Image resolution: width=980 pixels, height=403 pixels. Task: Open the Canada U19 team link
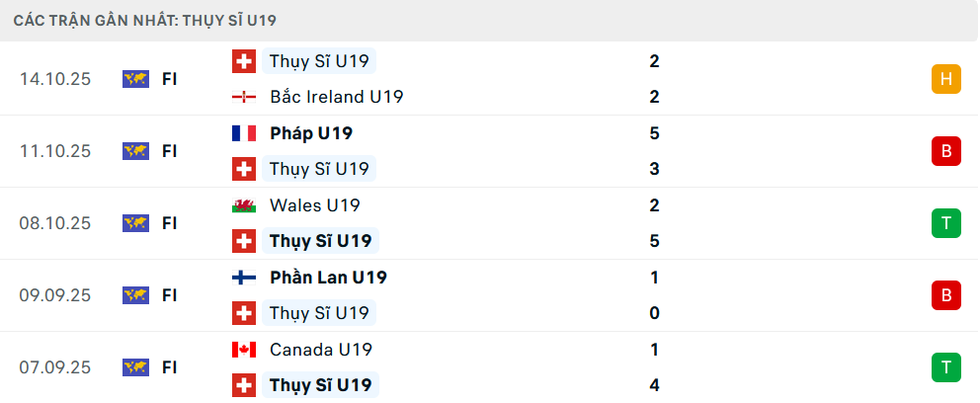[319, 350]
